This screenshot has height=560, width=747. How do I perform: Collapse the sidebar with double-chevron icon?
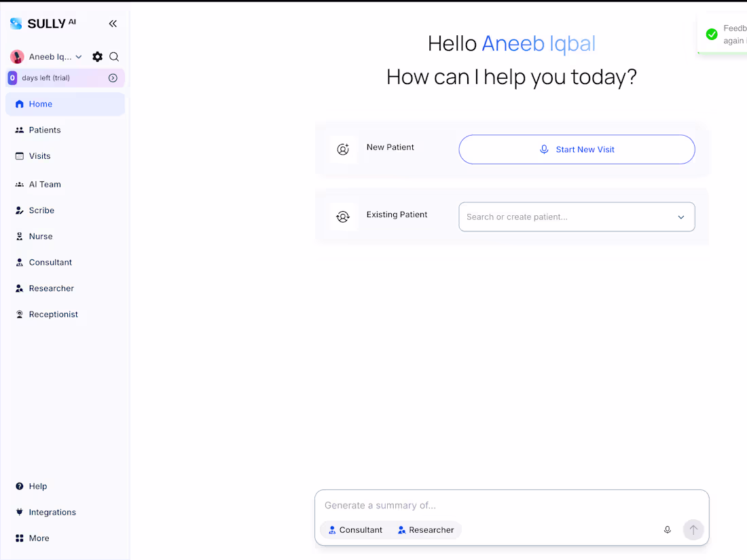click(113, 24)
